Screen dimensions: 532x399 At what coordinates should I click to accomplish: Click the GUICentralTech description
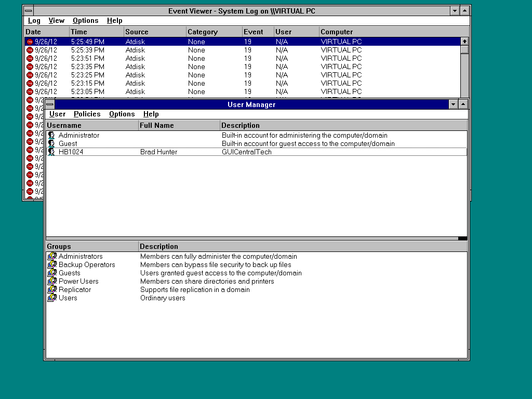[x=247, y=152]
